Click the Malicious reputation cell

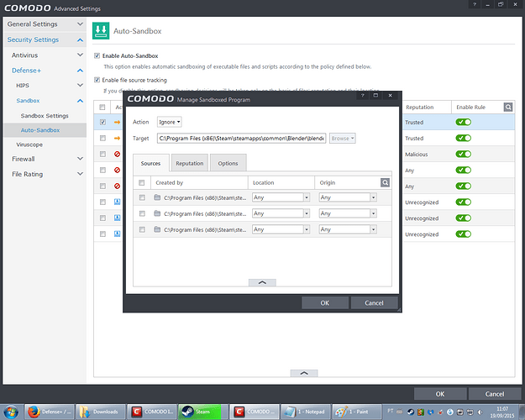tap(416, 154)
